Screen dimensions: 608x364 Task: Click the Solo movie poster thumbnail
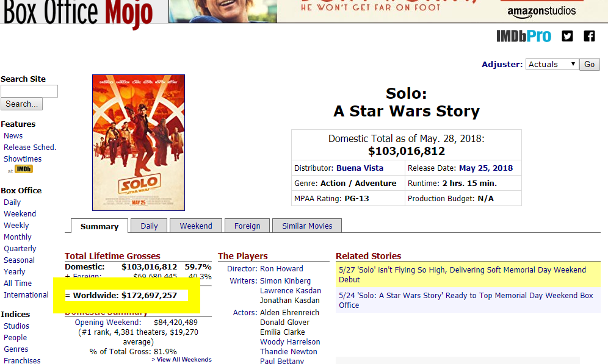pyautogui.click(x=139, y=143)
